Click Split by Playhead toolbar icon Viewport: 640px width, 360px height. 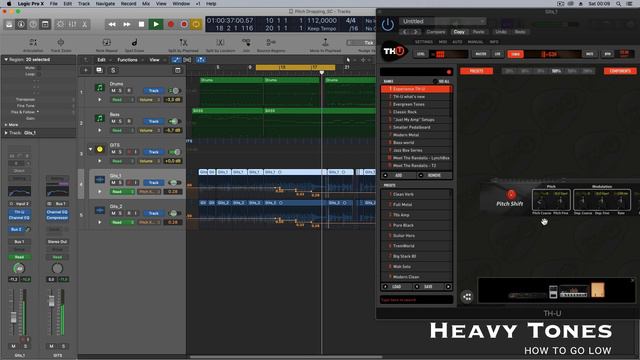tap(183, 42)
